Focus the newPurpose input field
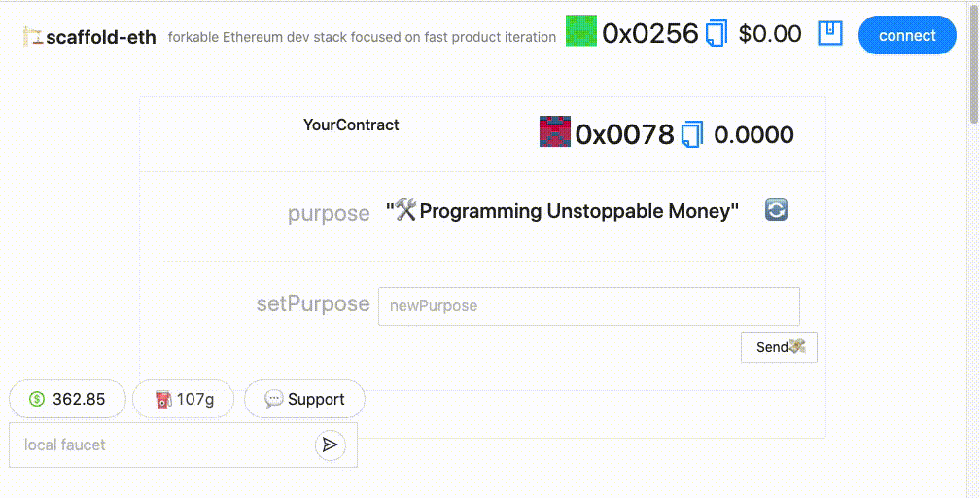Viewport: 980px width, 498px height. 589,306
